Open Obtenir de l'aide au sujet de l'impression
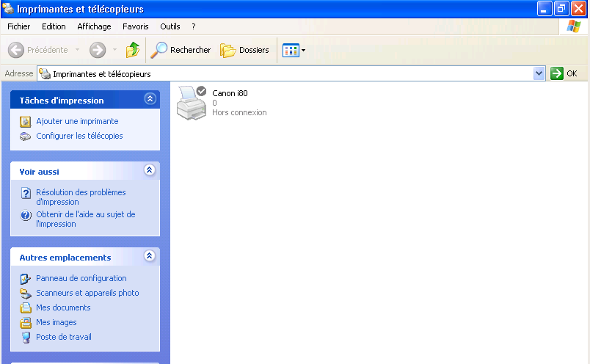 tap(86, 219)
